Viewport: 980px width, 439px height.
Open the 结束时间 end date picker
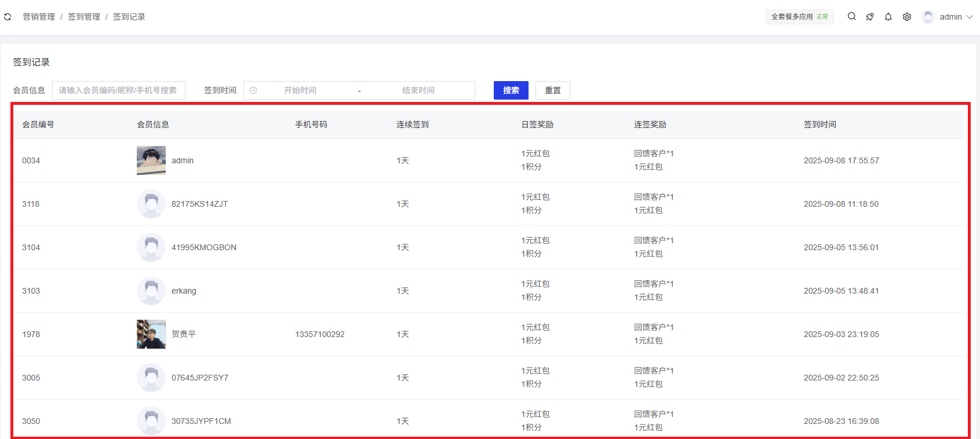(418, 90)
